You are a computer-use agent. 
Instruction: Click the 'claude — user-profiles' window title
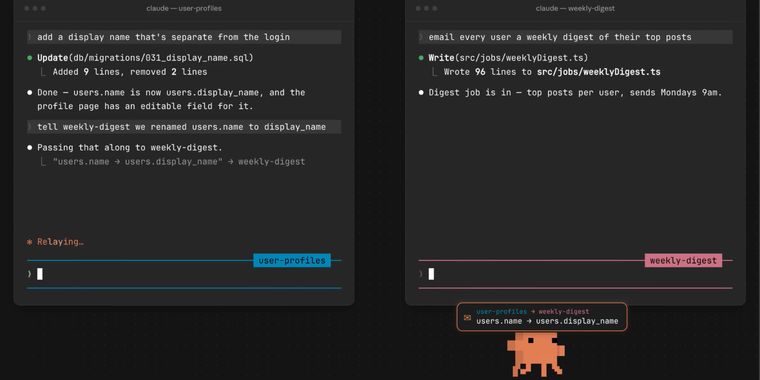click(x=184, y=8)
